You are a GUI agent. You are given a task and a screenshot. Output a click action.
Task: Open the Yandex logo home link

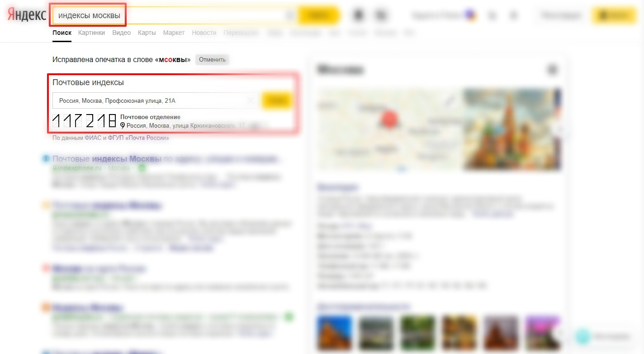pos(27,15)
